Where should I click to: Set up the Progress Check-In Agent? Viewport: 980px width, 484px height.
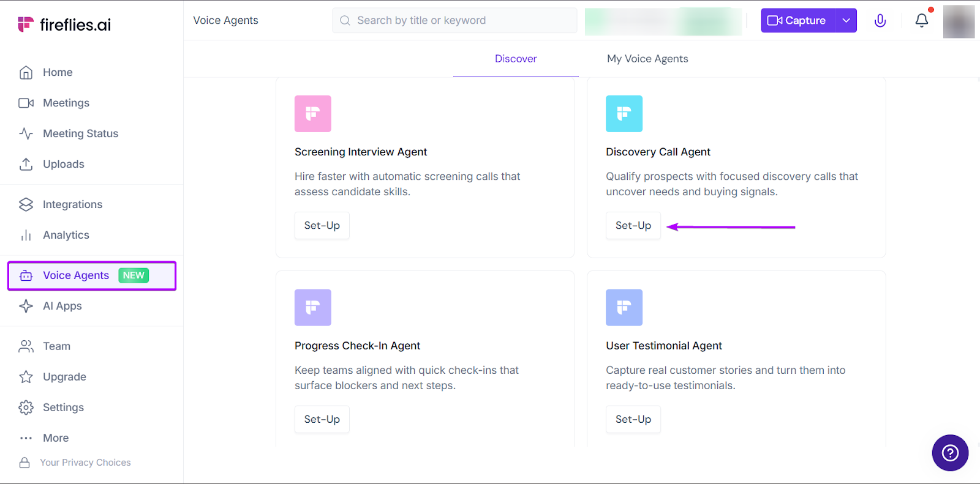322,419
